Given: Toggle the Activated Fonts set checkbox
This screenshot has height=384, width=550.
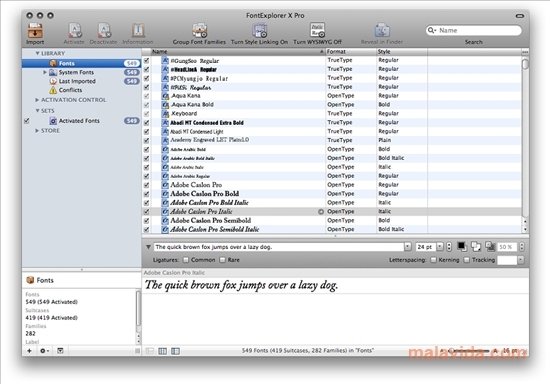Looking at the screenshot, I should (x=27, y=121).
